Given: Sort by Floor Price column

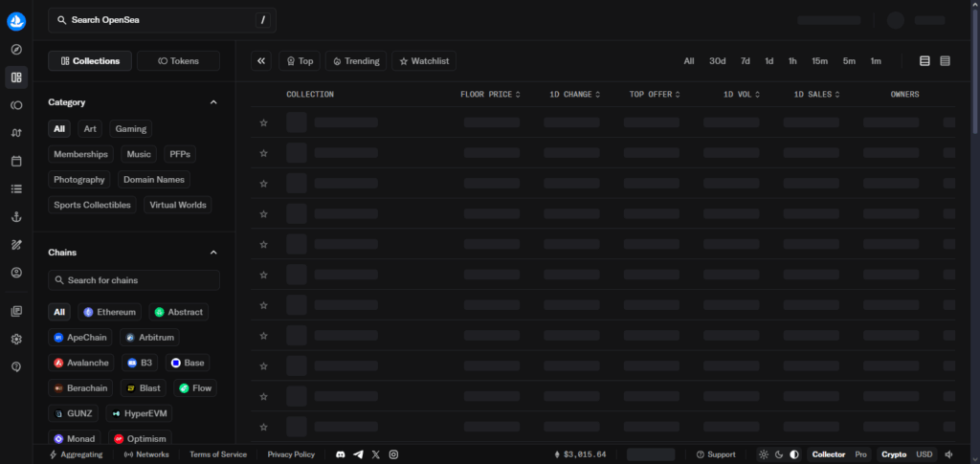Looking at the screenshot, I should coord(490,95).
